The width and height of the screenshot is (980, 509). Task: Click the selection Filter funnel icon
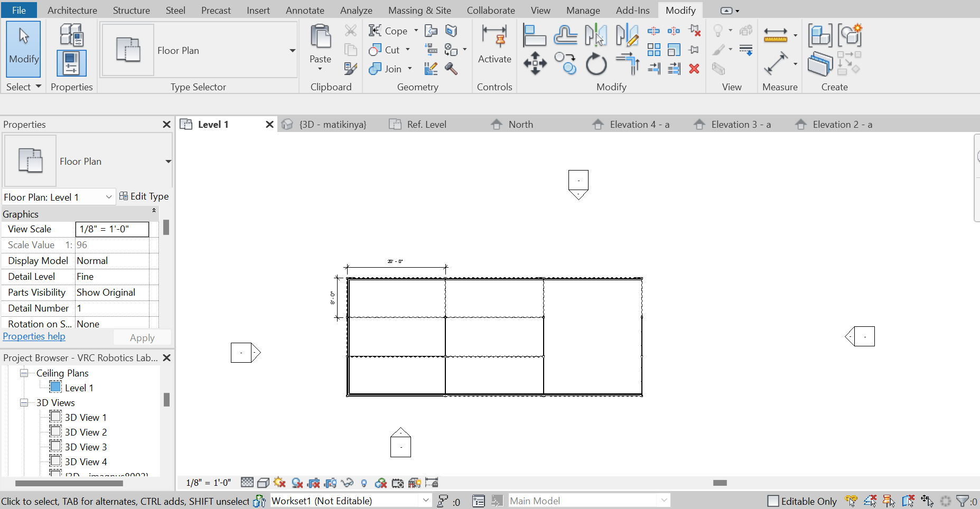point(963,501)
